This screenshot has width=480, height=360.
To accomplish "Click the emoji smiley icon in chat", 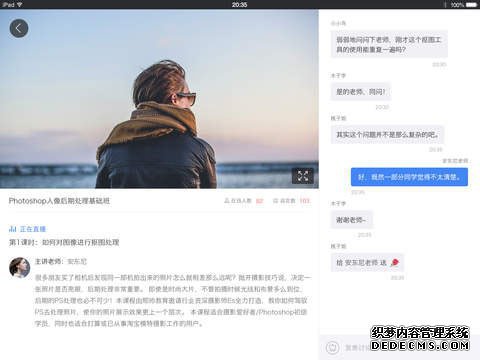I will tap(332, 347).
